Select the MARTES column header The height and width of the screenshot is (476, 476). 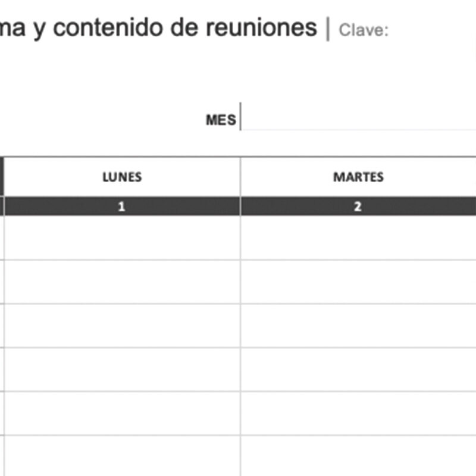point(358,177)
